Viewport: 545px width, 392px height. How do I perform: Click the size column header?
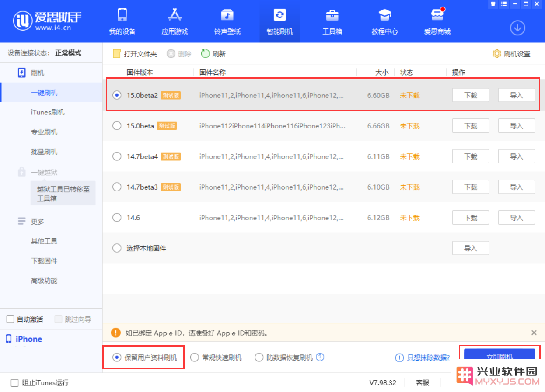coord(381,73)
